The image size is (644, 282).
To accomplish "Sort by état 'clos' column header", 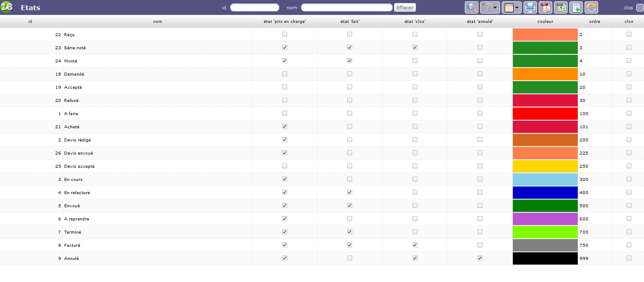I will coord(415,21).
